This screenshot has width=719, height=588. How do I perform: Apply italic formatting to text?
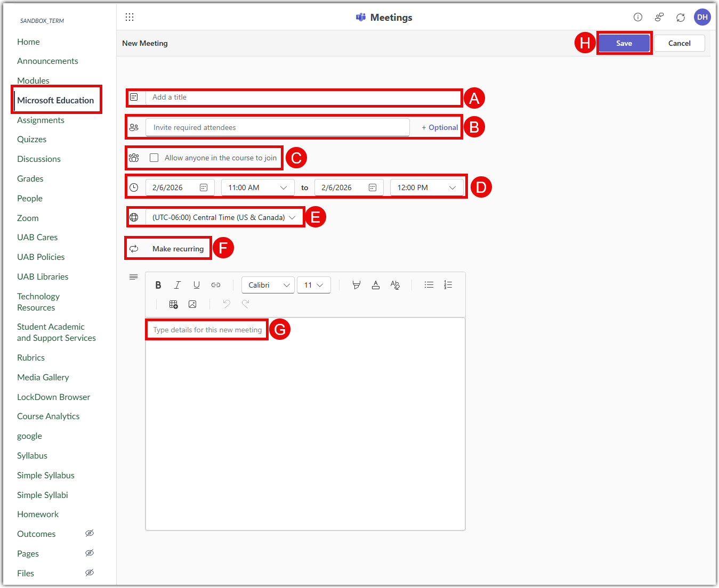(x=177, y=285)
